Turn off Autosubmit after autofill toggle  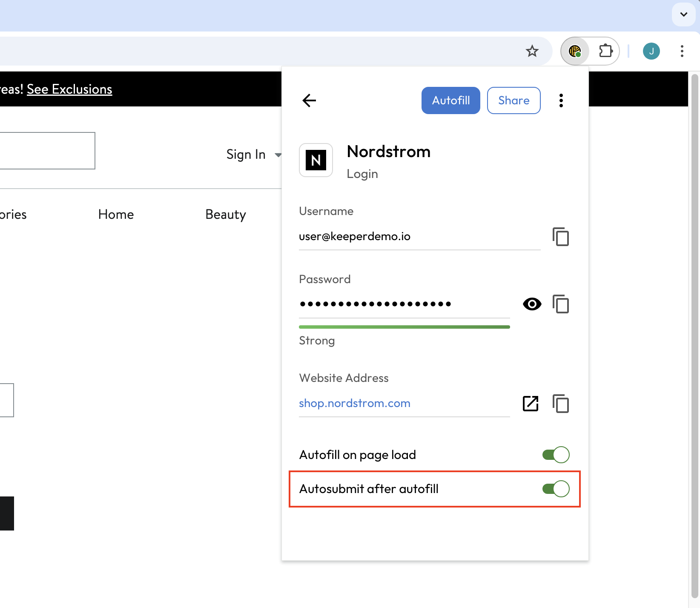[x=556, y=489]
